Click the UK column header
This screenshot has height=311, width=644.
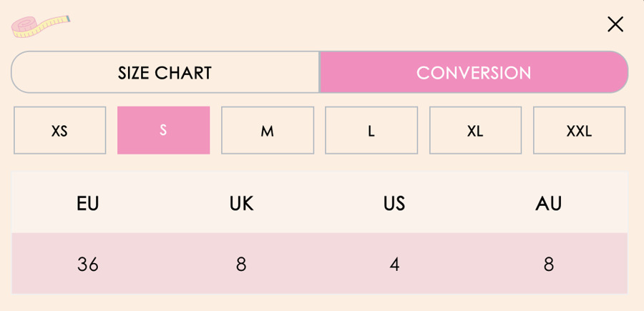coord(241,204)
